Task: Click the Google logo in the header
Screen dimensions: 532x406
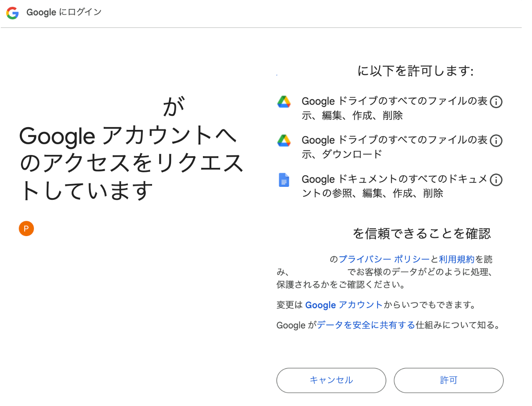Action: [x=13, y=13]
